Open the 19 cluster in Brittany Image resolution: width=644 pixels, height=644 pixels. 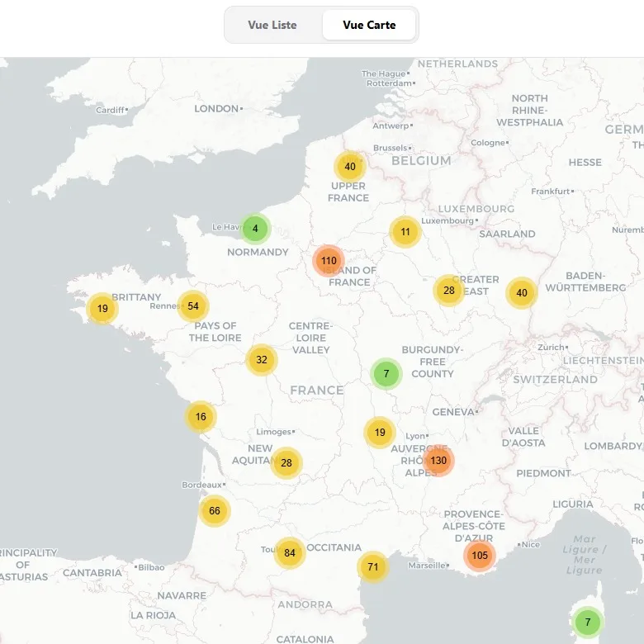[x=102, y=309]
